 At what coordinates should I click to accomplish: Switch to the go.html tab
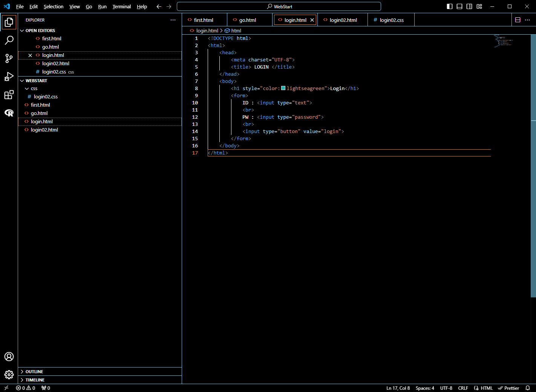(250, 20)
